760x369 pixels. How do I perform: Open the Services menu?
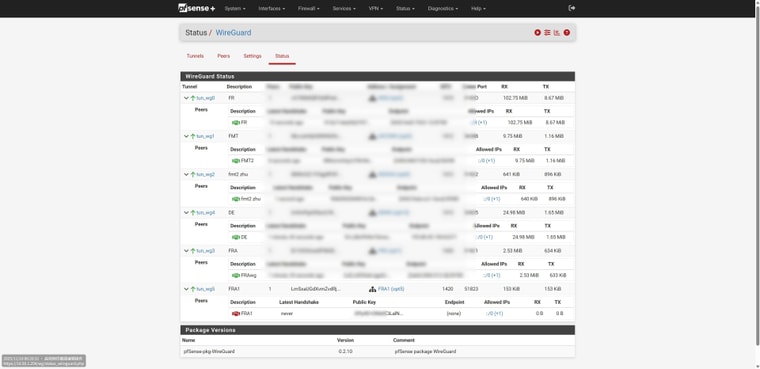[x=344, y=9]
